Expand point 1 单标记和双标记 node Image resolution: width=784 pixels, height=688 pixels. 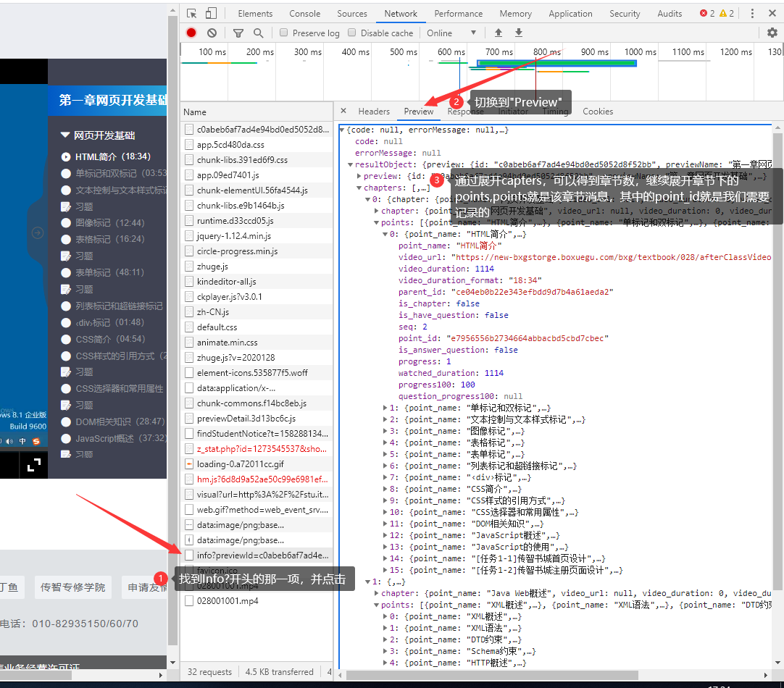pos(385,408)
